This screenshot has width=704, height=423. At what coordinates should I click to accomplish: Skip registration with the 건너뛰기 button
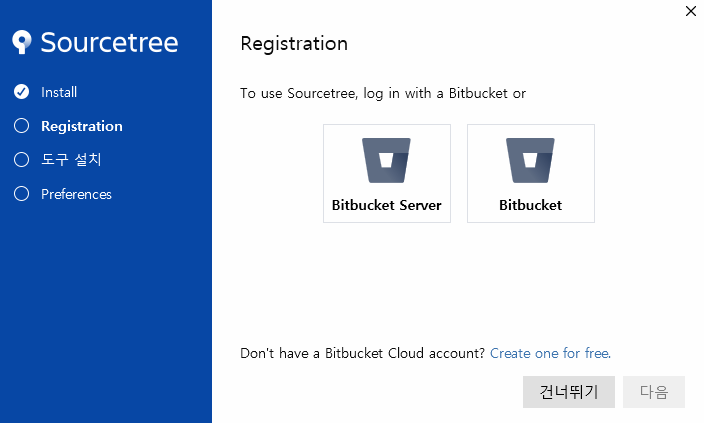point(568,392)
